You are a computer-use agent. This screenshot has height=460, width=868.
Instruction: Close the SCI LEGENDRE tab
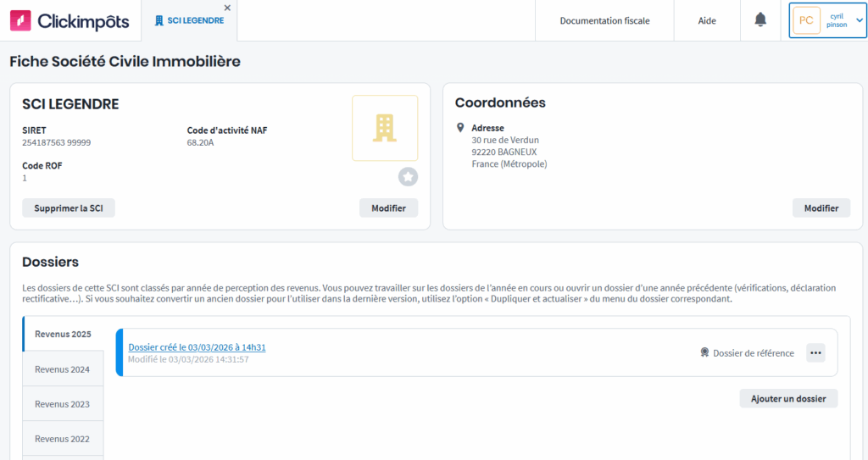click(227, 8)
